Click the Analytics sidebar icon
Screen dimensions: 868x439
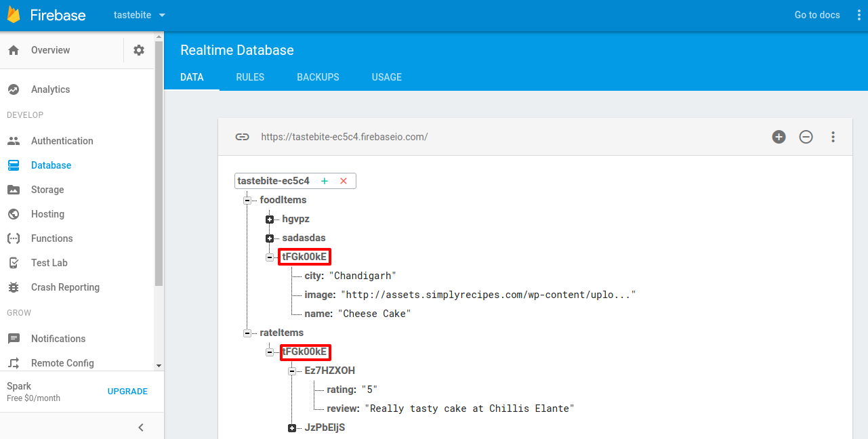pos(14,89)
